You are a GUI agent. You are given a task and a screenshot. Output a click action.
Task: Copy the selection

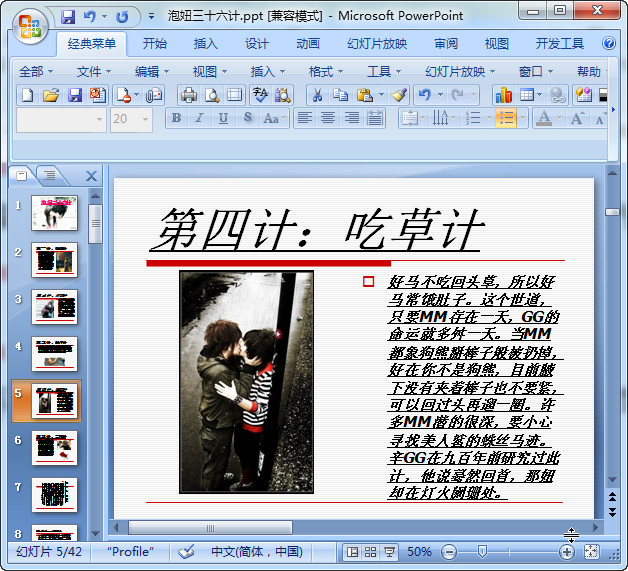point(340,95)
